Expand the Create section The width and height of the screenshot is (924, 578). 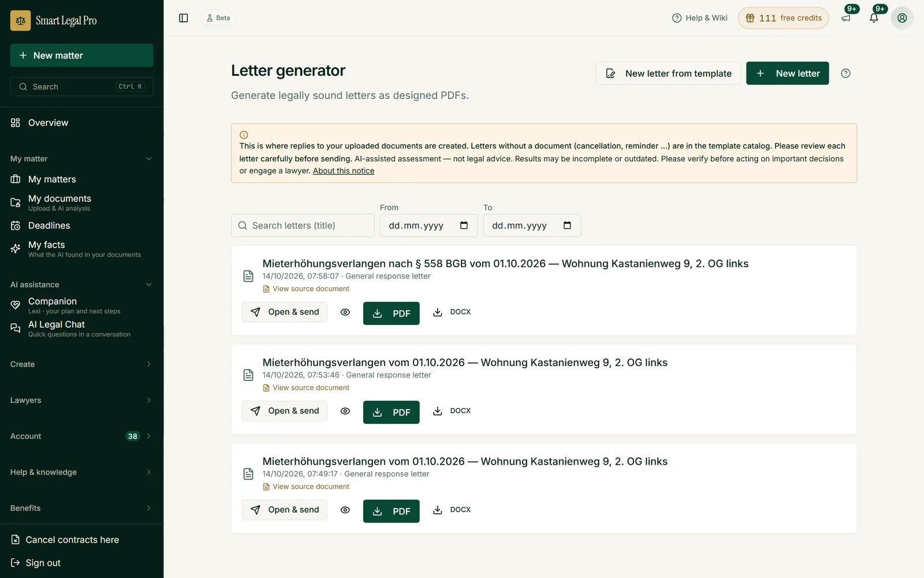[81, 364]
